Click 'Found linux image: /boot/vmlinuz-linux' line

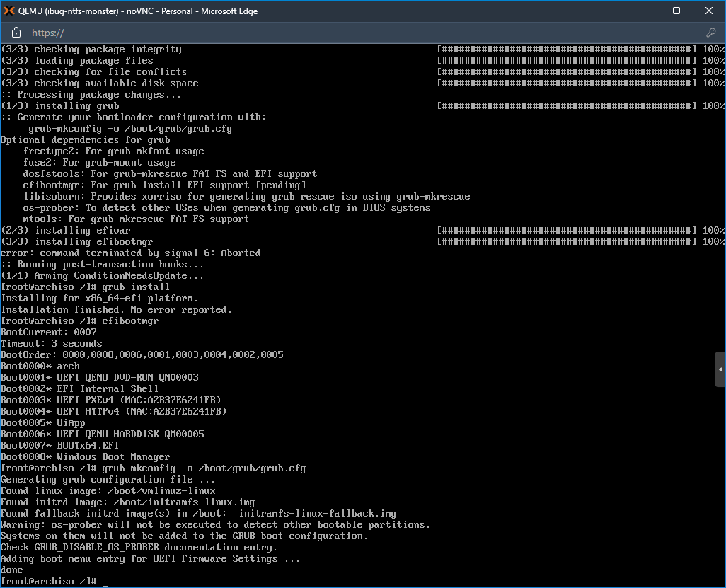108,491
